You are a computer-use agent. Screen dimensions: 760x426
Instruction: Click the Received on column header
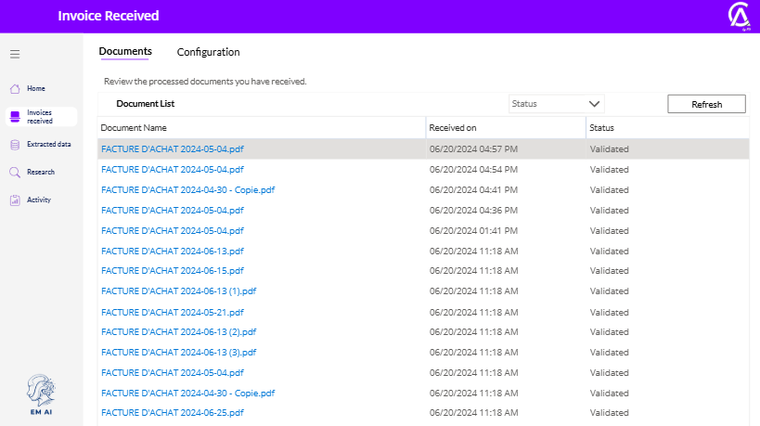tap(453, 128)
